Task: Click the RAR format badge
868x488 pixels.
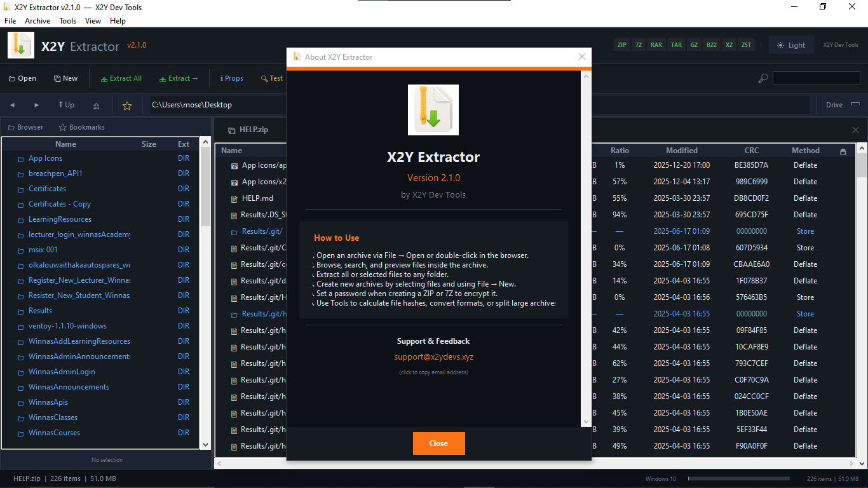Action: click(656, 45)
